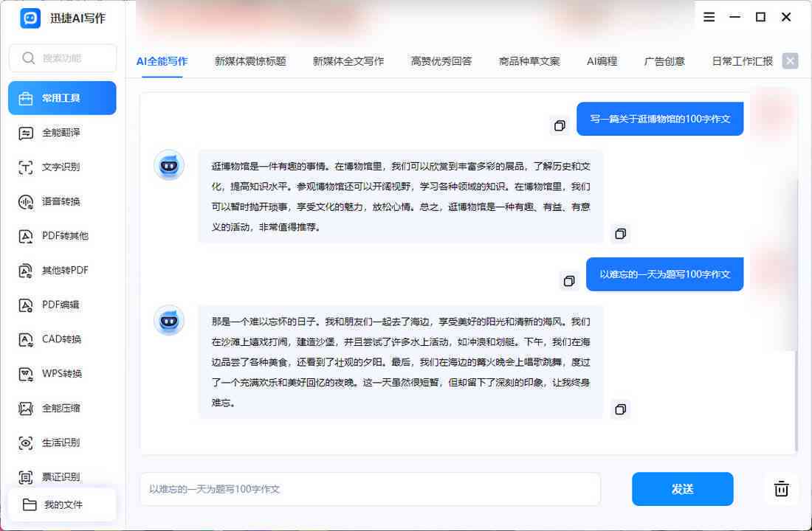The image size is (812, 531).
Task: Switch to AI编程 tab
Action: [x=602, y=61]
